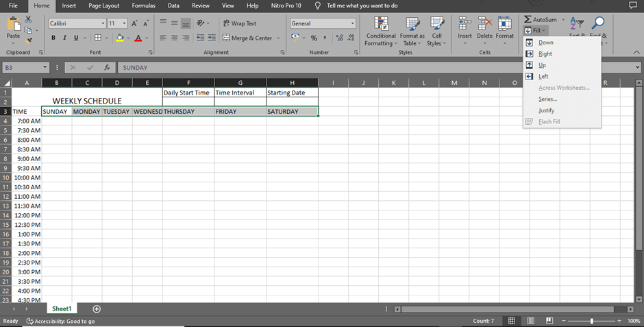This screenshot has width=644, height=327.
Task: Apply comma style format
Action: (x=325, y=38)
